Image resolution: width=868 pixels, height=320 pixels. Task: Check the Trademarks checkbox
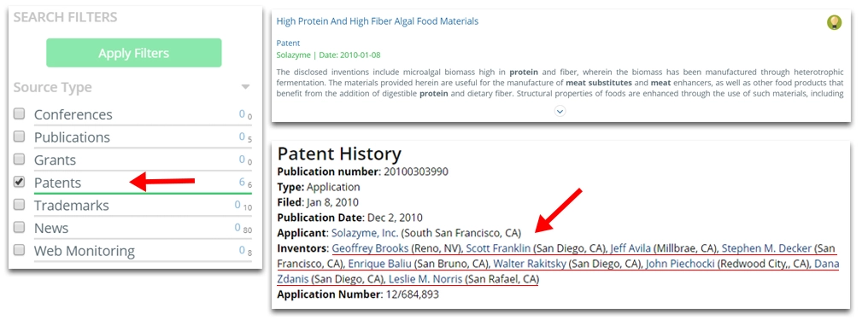[20, 204]
